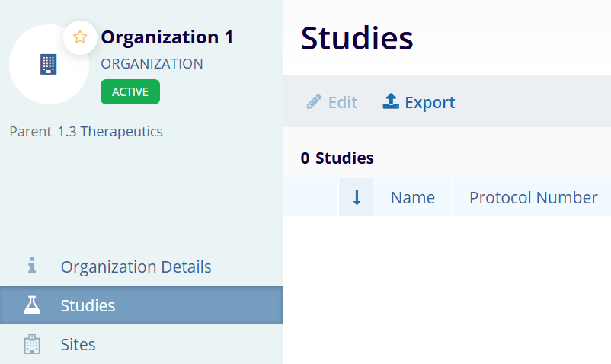Click the info icon beside Organization Details
This screenshot has height=364, width=611.
(x=32, y=266)
